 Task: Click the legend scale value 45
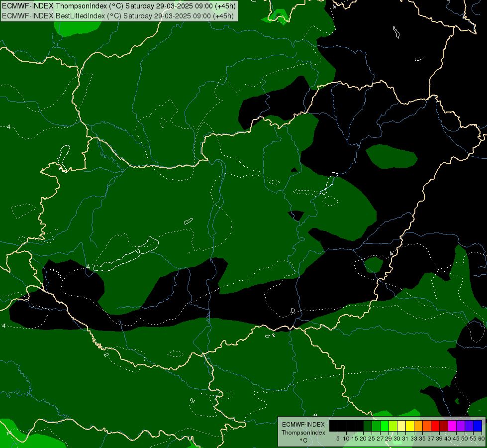[456, 439]
